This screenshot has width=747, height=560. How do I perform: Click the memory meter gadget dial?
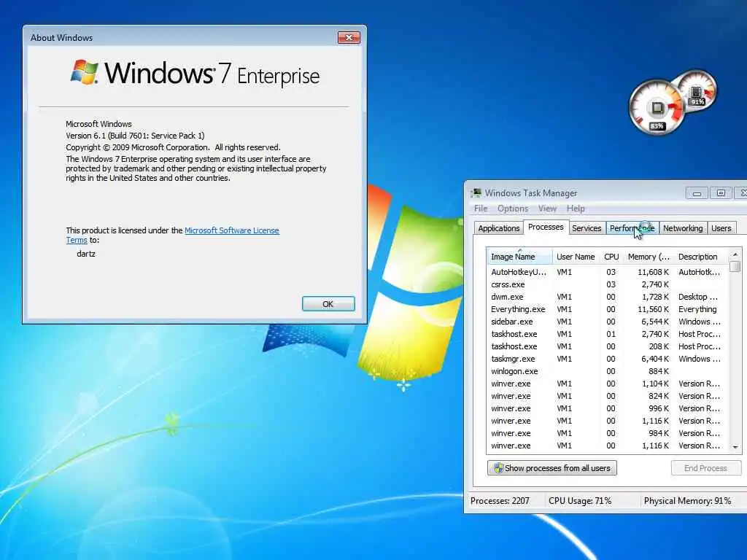pos(697,90)
